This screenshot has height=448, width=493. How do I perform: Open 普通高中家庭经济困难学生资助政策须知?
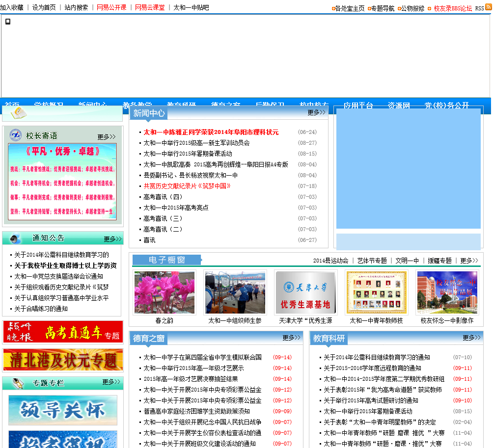pyautogui.click(x=196, y=412)
